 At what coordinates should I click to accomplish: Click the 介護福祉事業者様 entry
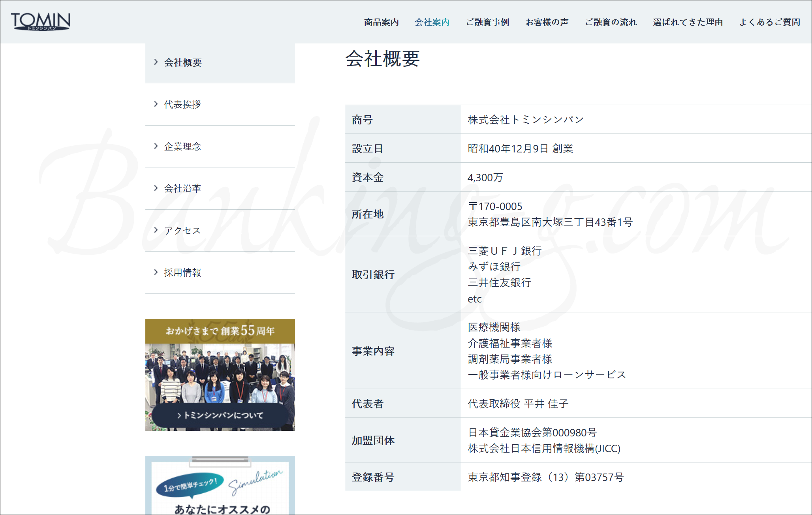[510, 343]
